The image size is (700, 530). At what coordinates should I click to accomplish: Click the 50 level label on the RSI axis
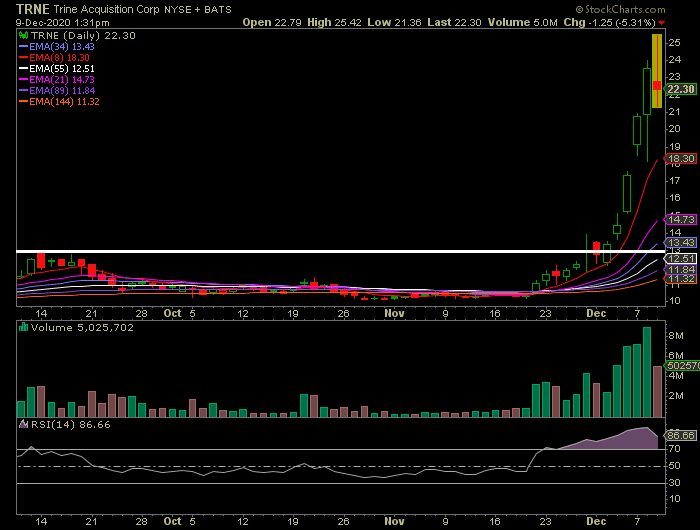(x=674, y=465)
